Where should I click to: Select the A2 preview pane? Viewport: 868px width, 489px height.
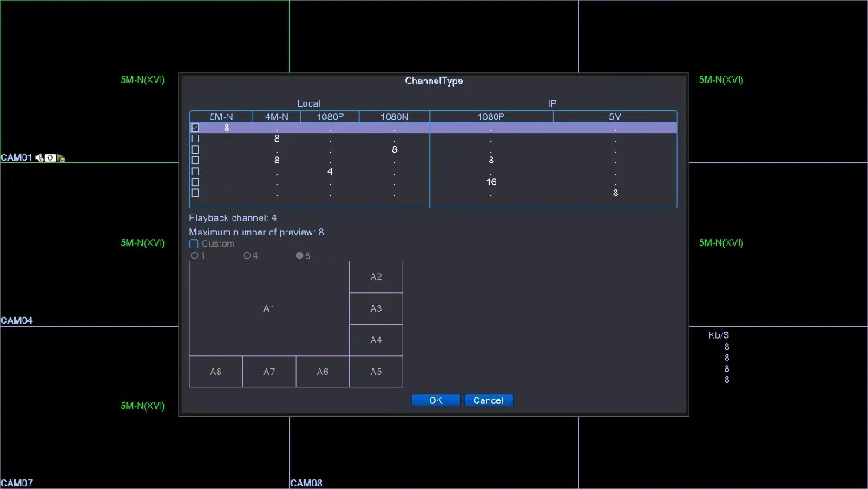point(376,276)
